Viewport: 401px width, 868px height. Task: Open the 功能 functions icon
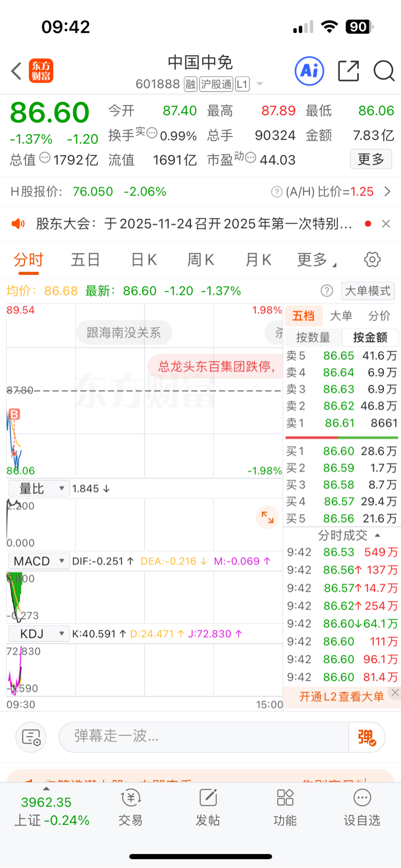click(x=285, y=807)
